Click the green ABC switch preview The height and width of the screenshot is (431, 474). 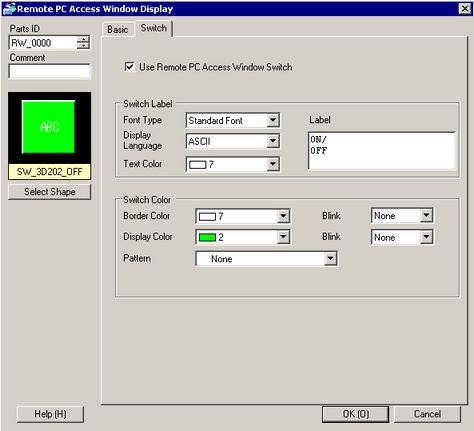click(49, 127)
